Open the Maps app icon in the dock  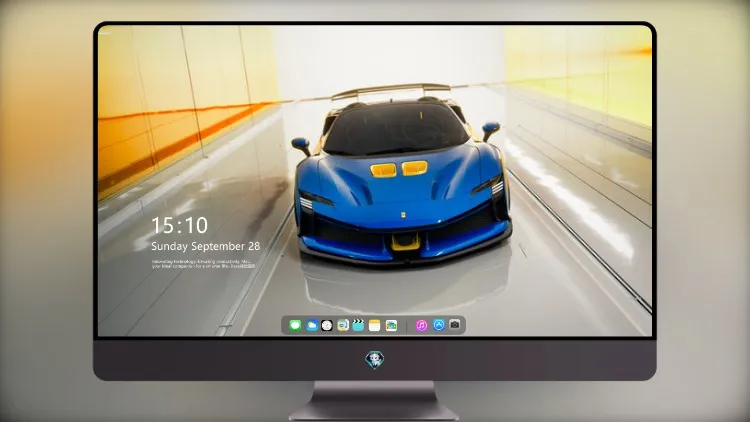coord(343,326)
